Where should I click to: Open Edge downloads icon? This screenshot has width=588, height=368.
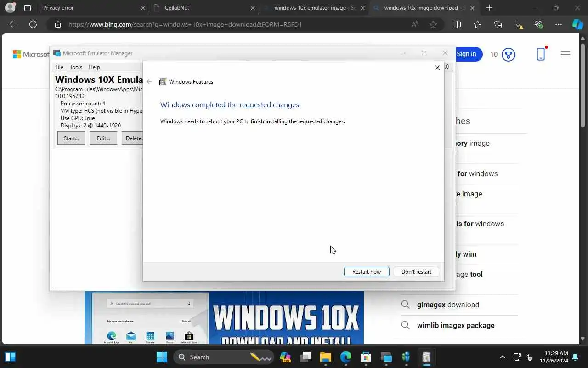(x=519, y=25)
